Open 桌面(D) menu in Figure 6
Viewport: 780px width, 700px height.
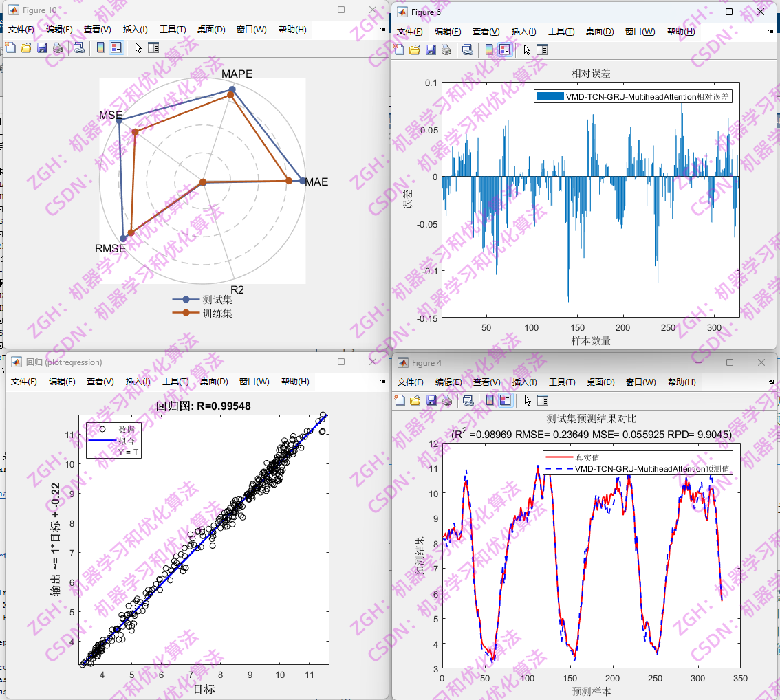[600, 32]
